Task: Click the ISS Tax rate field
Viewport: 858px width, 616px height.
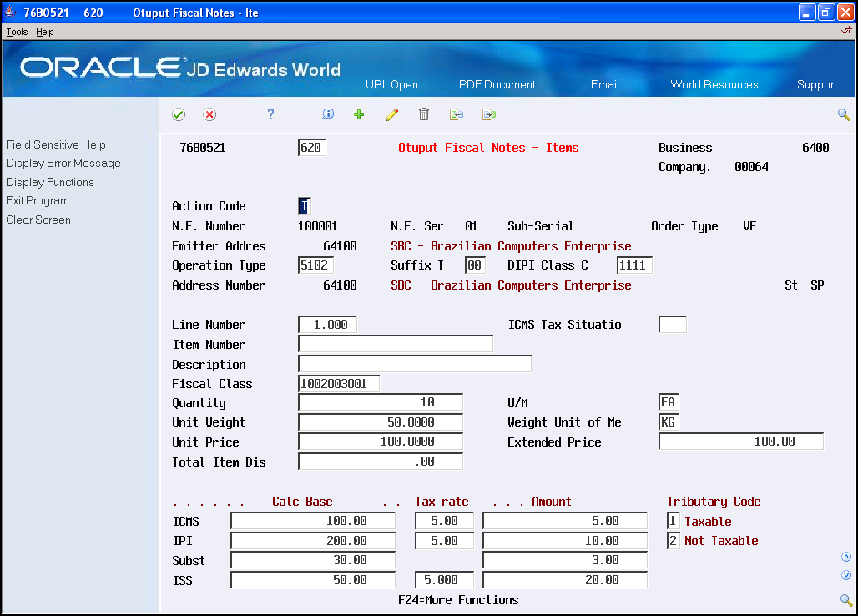Action: coord(444,580)
